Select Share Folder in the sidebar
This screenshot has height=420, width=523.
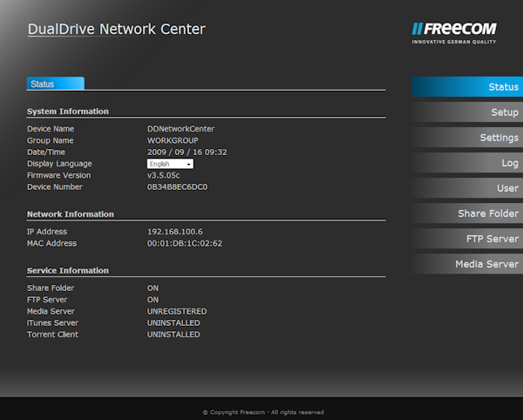466,213
